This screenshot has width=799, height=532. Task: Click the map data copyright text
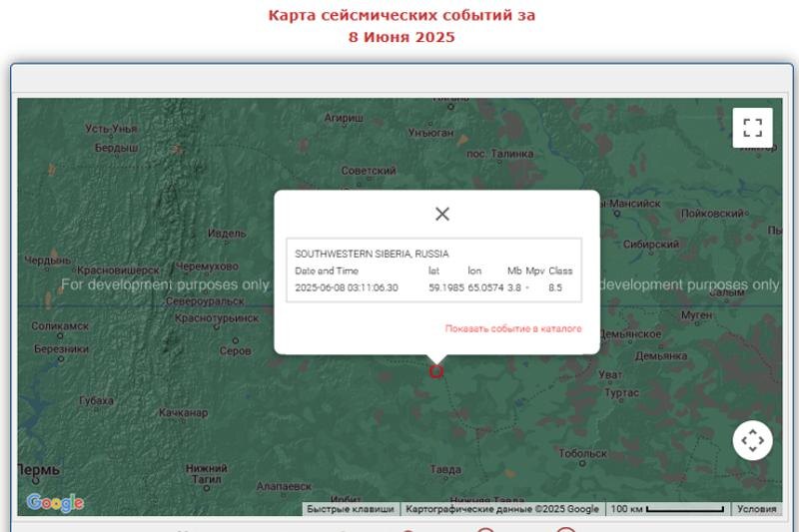click(502, 509)
